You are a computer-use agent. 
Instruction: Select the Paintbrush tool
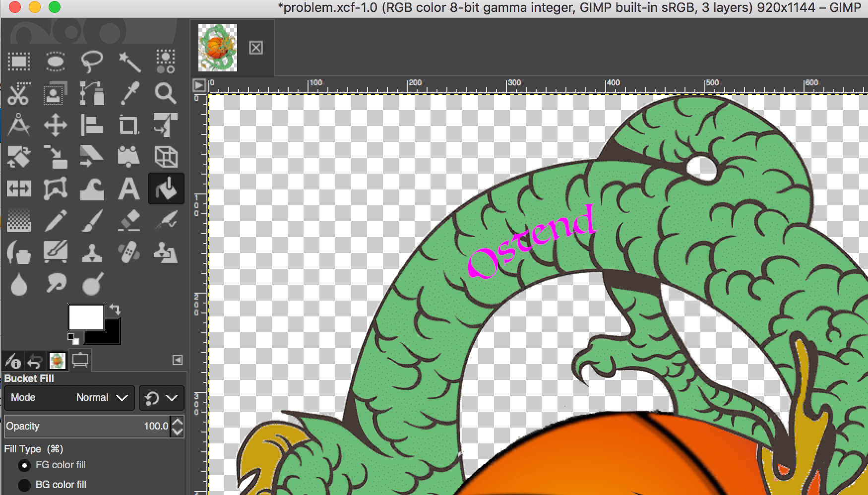click(x=92, y=220)
